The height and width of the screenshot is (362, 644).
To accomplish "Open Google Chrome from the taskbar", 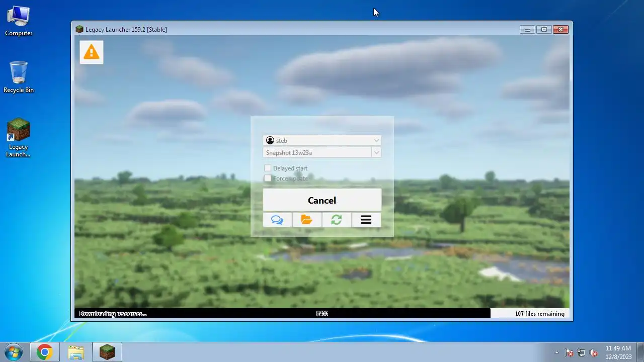I will click(44, 352).
